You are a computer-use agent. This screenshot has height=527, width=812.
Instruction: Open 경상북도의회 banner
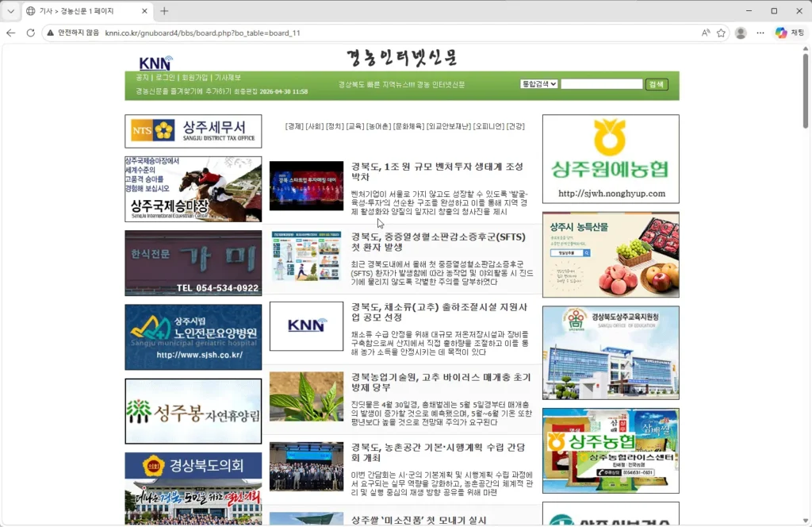(x=193, y=489)
